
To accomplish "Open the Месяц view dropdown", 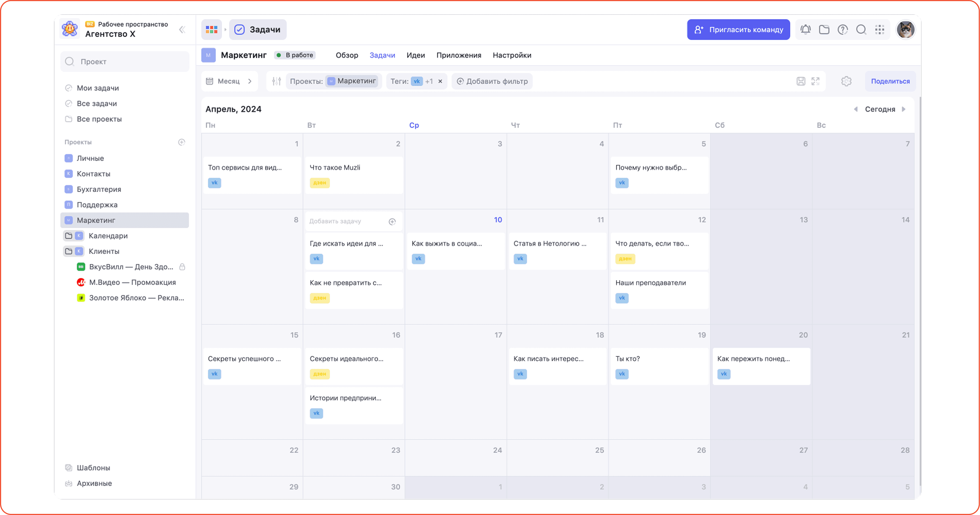I will click(x=229, y=81).
